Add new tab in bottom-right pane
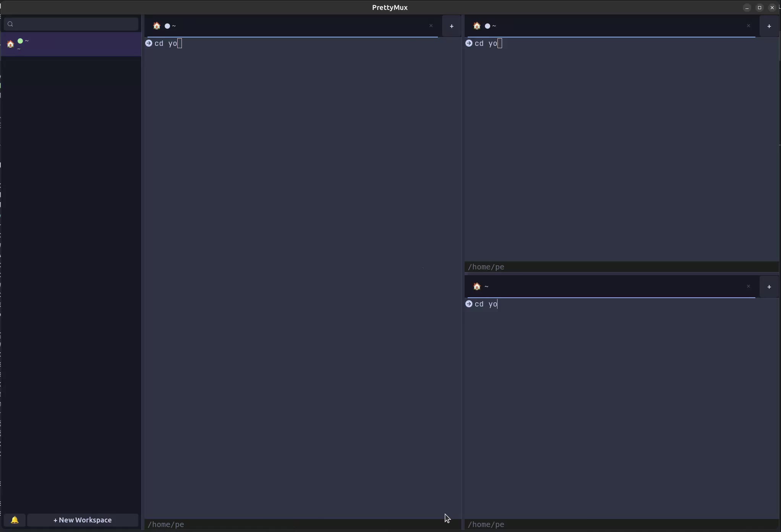 click(769, 287)
